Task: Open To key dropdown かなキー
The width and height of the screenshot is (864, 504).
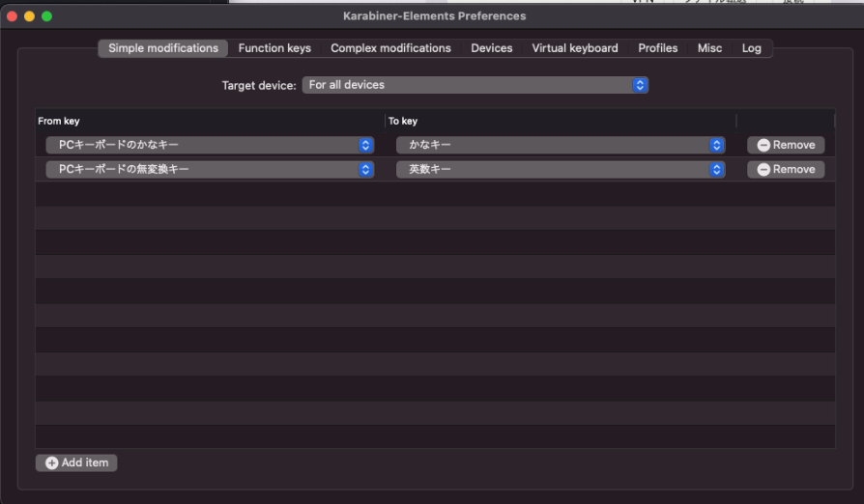Action: (561, 145)
